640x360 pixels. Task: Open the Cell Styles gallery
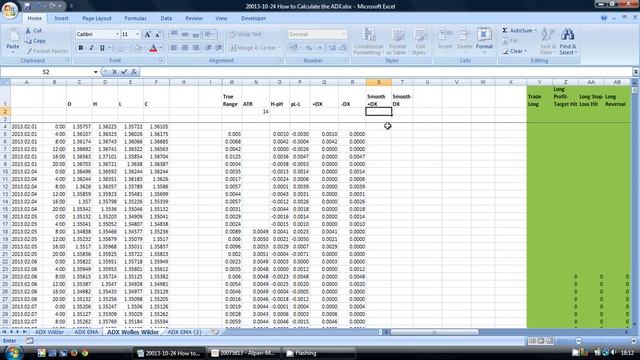pos(420,41)
